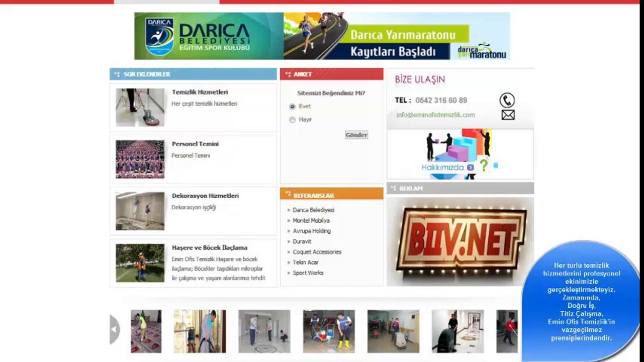The image size is (644, 362).
Task: Click the Montel Mobilya reference
Action: (x=311, y=221)
